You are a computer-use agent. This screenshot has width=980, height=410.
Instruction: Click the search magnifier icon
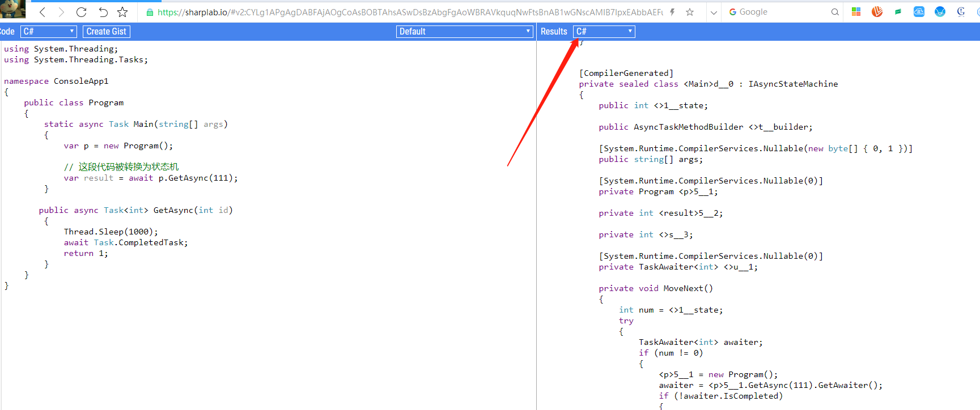click(x=834, y=12)
